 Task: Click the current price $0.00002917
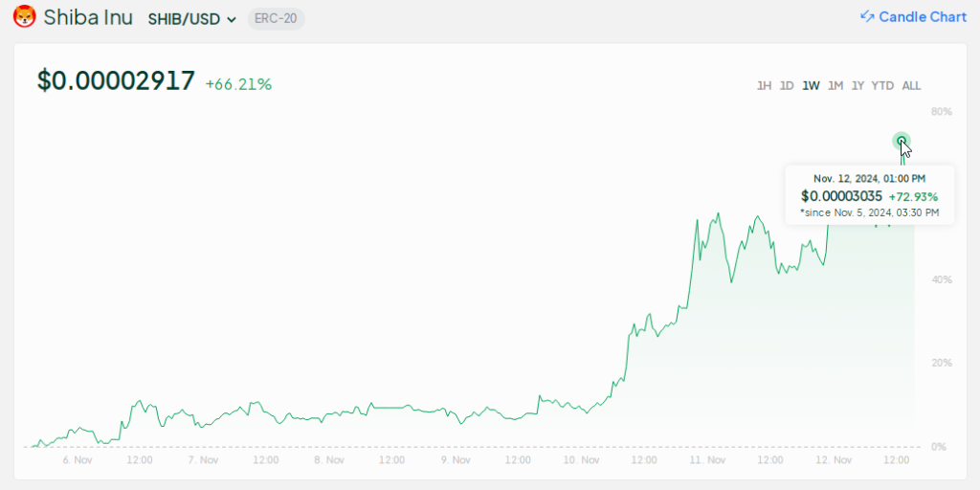pyautogui.click(x=116, y=81)
